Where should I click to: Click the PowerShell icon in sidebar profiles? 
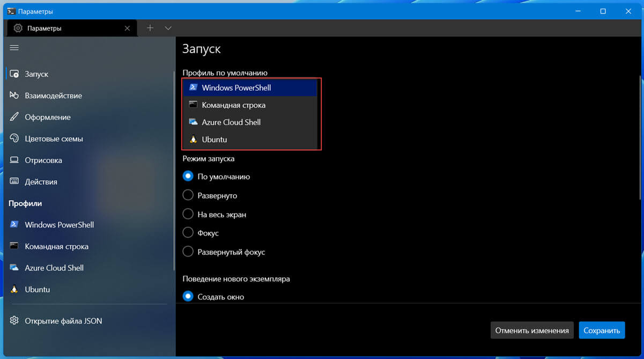coord(14,224)
